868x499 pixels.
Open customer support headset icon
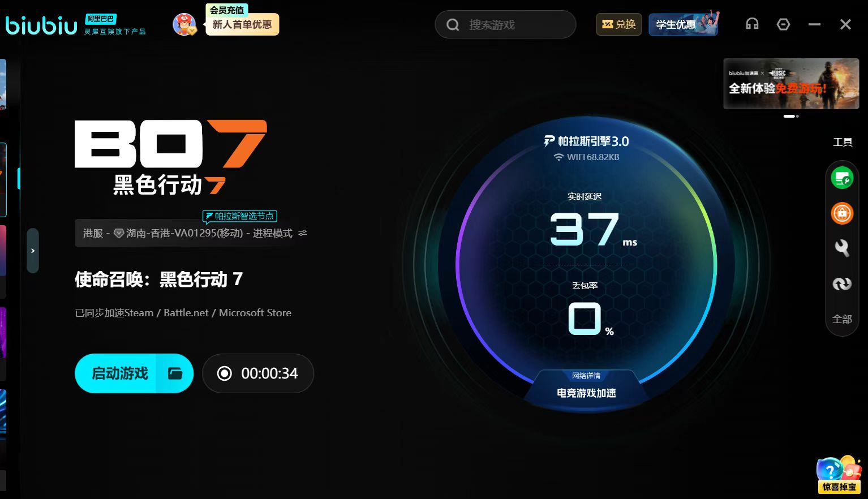tap(752, 24)
